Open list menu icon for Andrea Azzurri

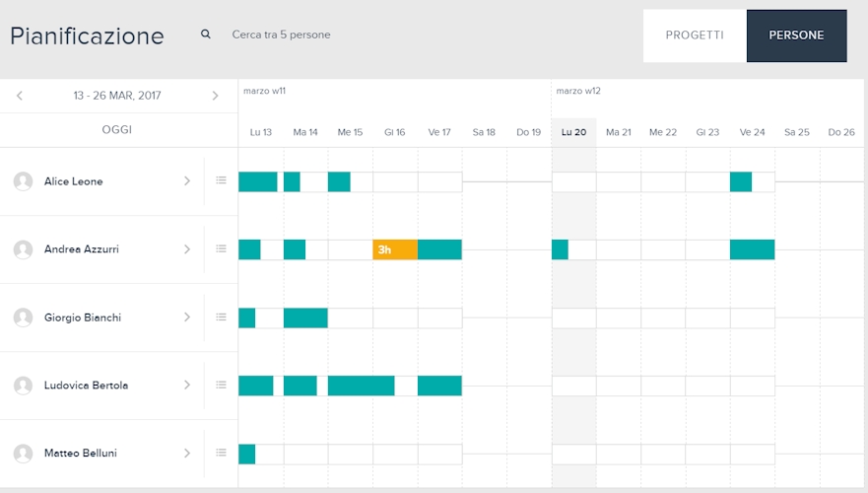(221, 248)
